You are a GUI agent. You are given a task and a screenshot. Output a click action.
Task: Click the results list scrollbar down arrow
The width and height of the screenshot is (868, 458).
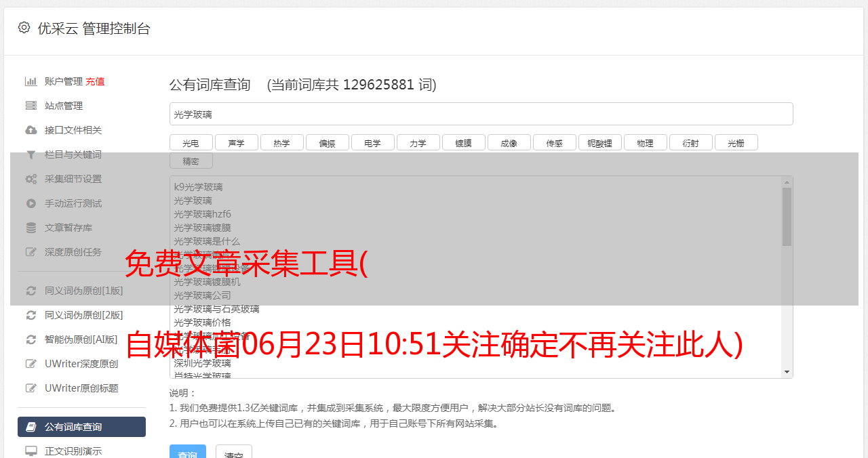click(787, 372)
